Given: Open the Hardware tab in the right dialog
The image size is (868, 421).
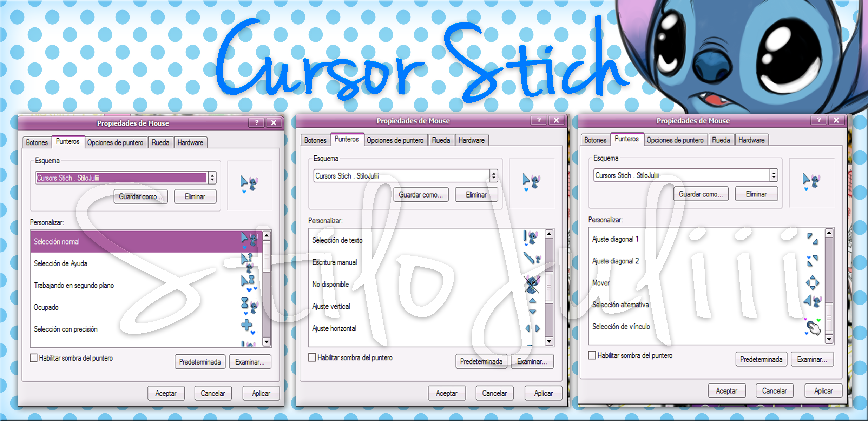Looking at the screenshot, I should (x=751, y=140).
